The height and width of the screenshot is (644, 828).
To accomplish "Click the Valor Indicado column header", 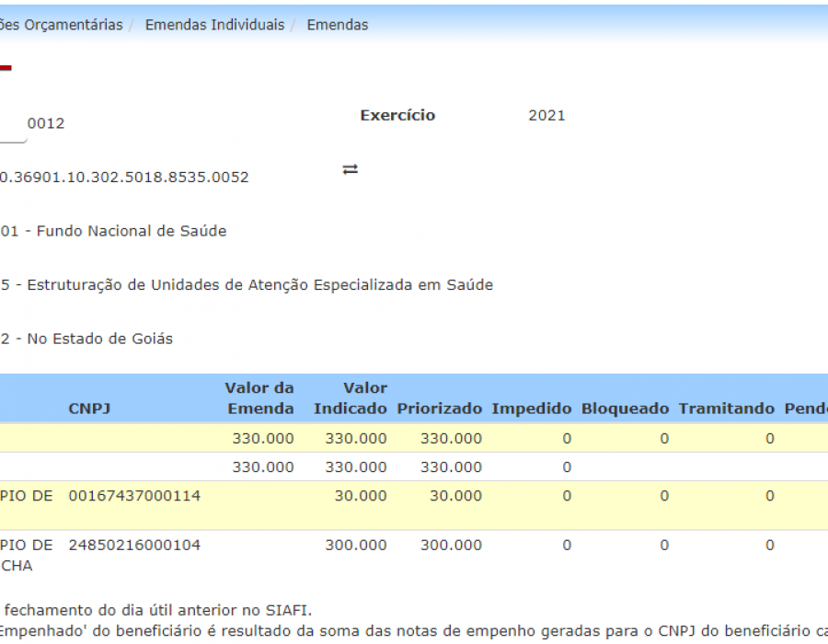I will pyautogui.click(x=351, y=398).
